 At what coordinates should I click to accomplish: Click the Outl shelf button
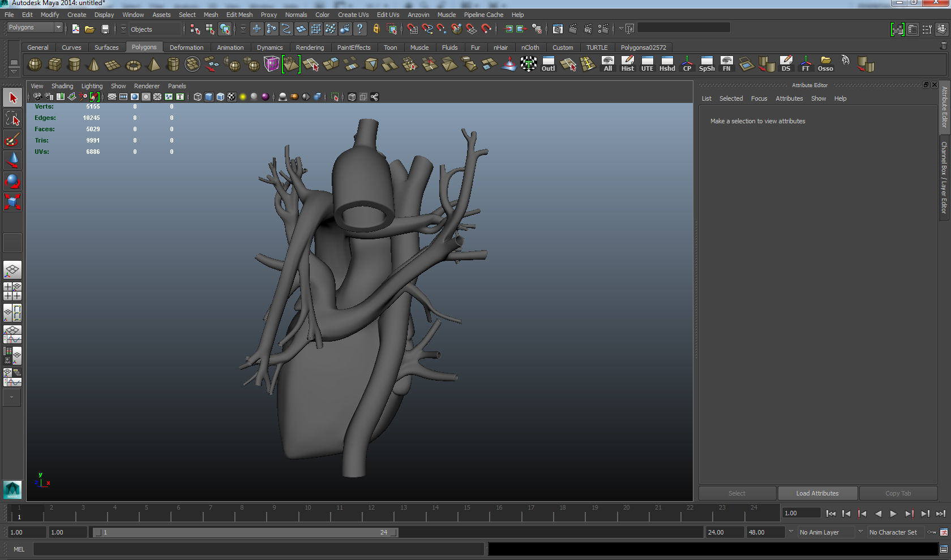click(x=548, y=64)
